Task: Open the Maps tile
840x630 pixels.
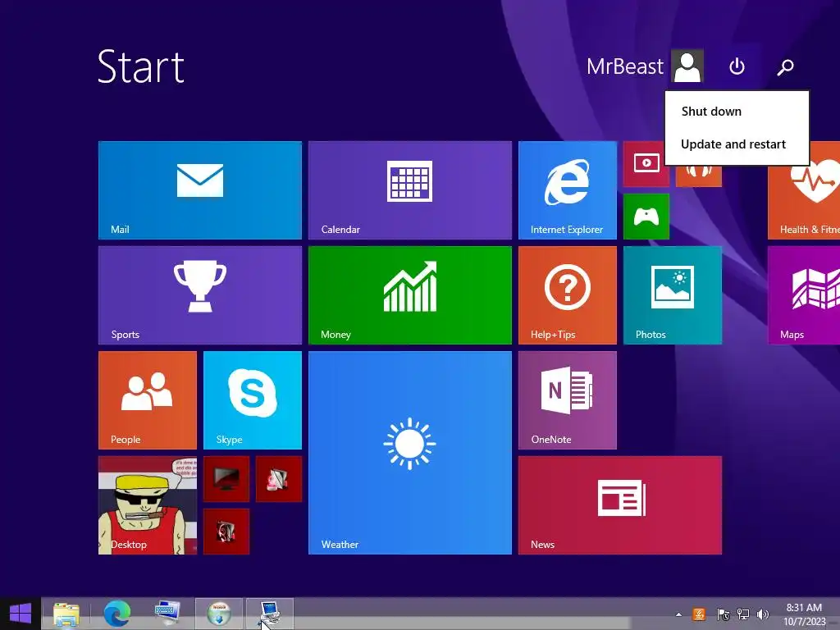Action: click(804, 295)
